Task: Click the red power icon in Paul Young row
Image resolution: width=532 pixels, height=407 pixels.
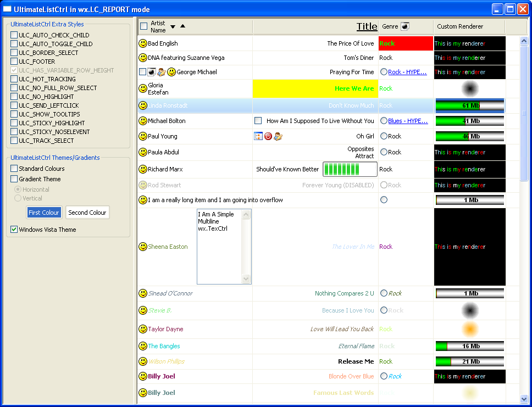Action: click(x=268, y=136)
